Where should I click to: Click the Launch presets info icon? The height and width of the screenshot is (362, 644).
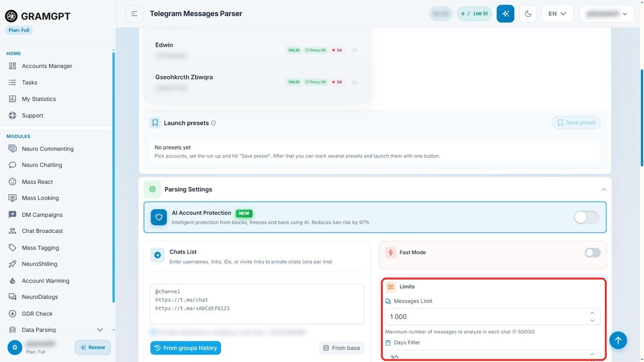(x=213, y=123)
